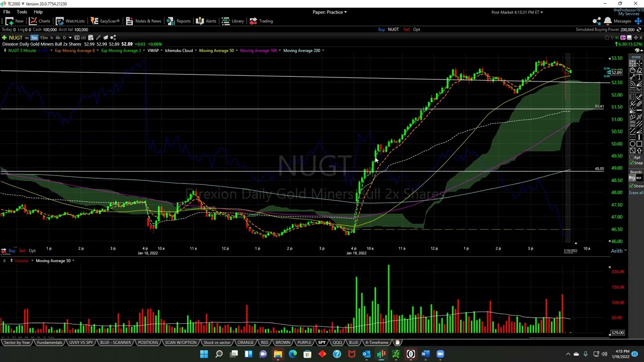Switch to the UVXY VS SPY tab
The width and height of the screenshot is (644, 362).
(81, 342)
